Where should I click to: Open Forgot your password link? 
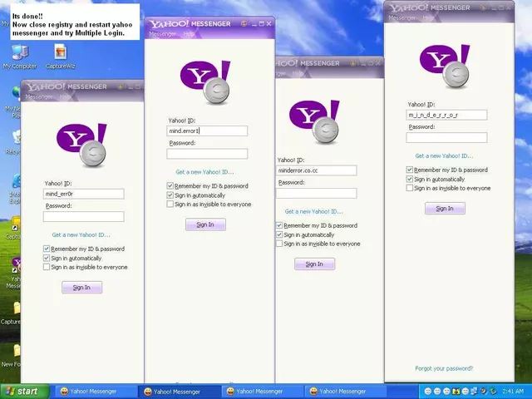click(444, 368)
